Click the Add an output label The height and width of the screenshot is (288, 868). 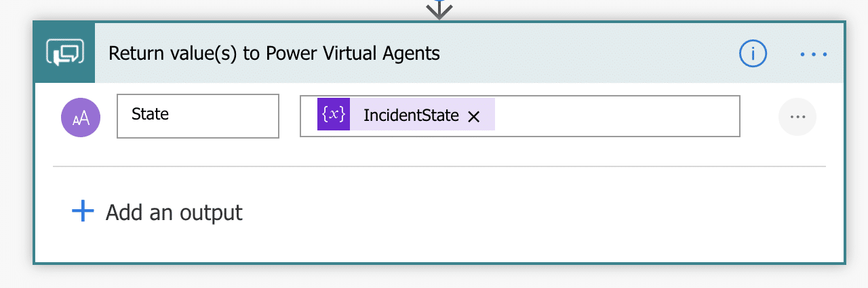pos(174,213)
